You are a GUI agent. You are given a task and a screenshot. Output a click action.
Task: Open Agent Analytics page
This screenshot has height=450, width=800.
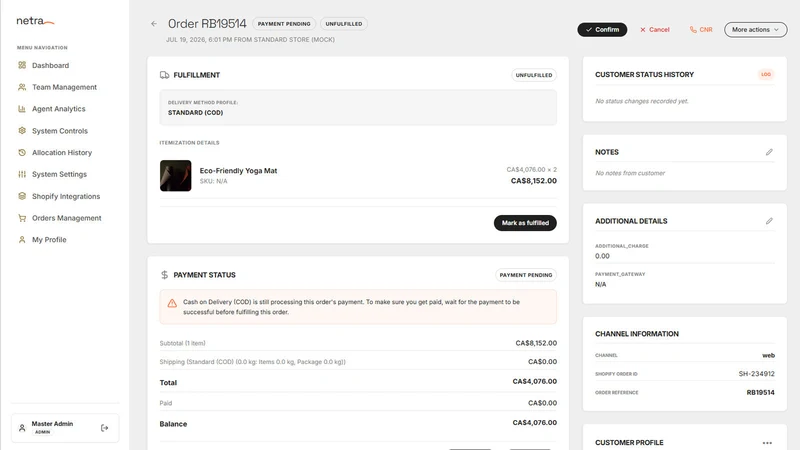pos(59,109)
